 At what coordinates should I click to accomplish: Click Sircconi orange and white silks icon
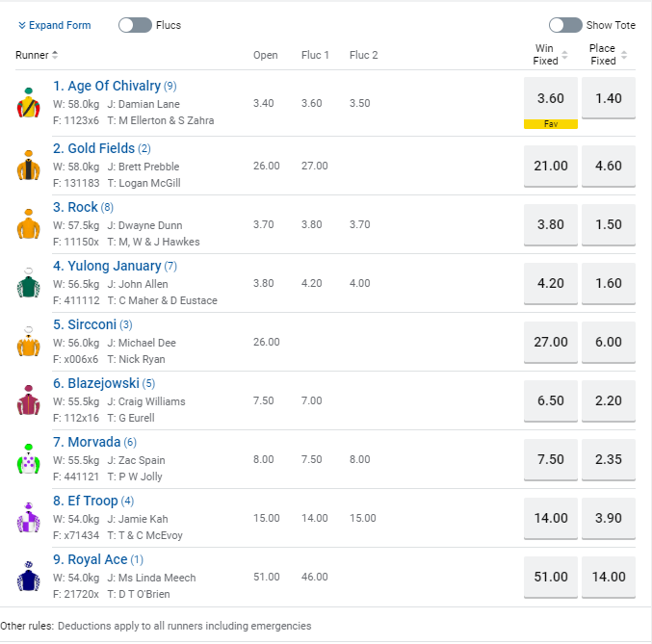click(x=27, y=342)
